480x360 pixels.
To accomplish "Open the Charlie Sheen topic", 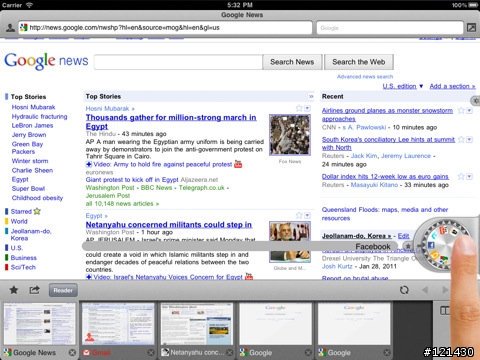I will click(32, 170).
